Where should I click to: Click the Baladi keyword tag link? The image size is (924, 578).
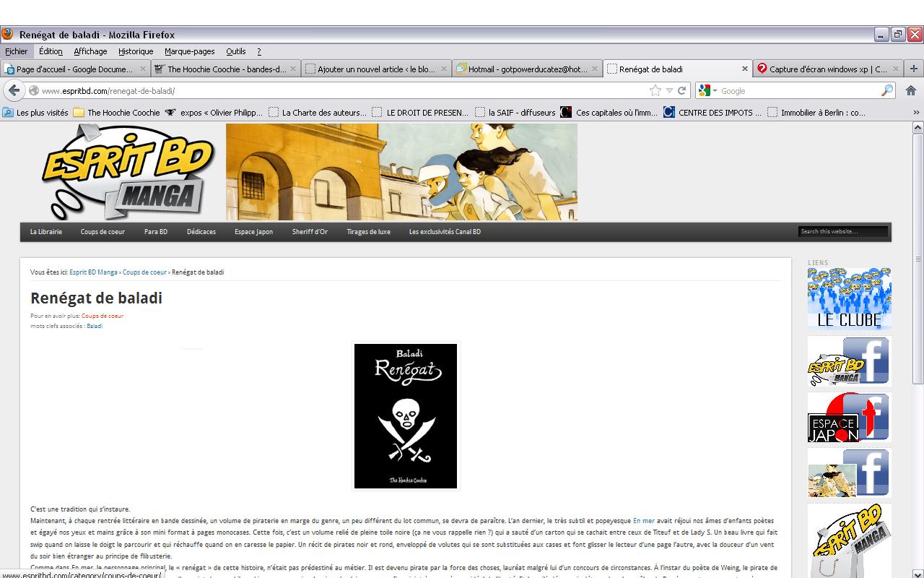coord(95,326)
